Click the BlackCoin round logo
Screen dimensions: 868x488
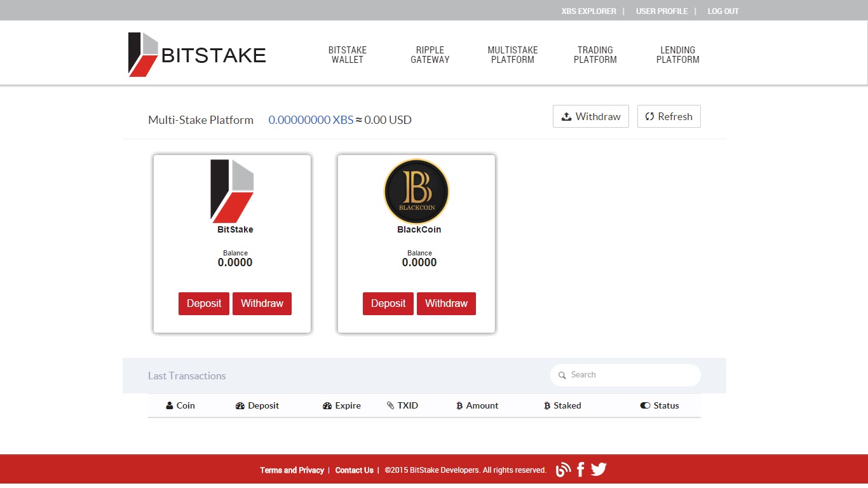click(x=416, y=191)
